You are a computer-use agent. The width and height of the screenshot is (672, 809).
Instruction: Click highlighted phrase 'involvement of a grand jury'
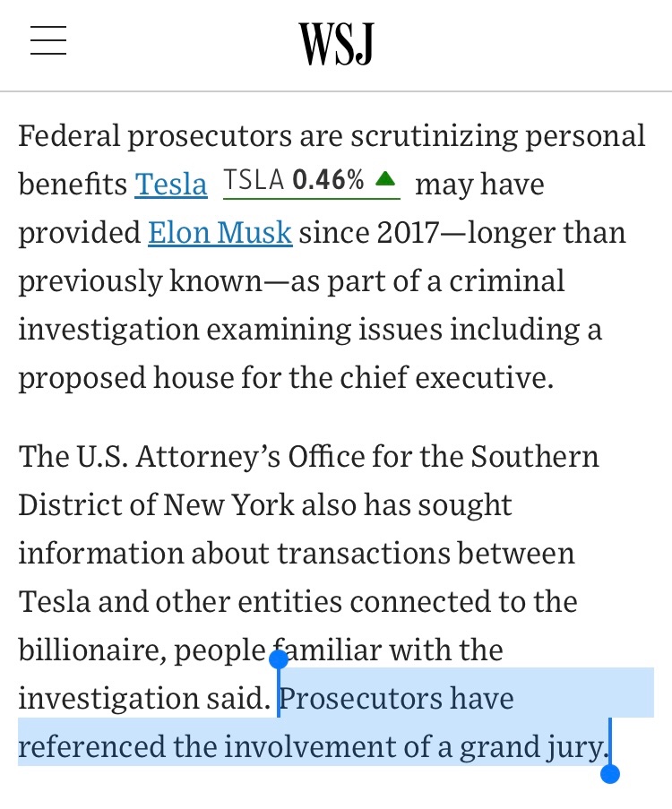pos(415,748)
